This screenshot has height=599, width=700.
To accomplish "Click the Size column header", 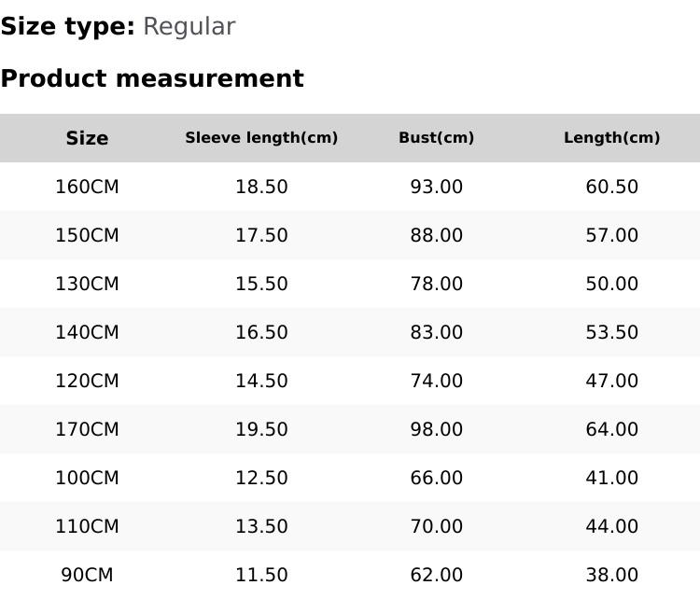I will [x=87, y=138].
